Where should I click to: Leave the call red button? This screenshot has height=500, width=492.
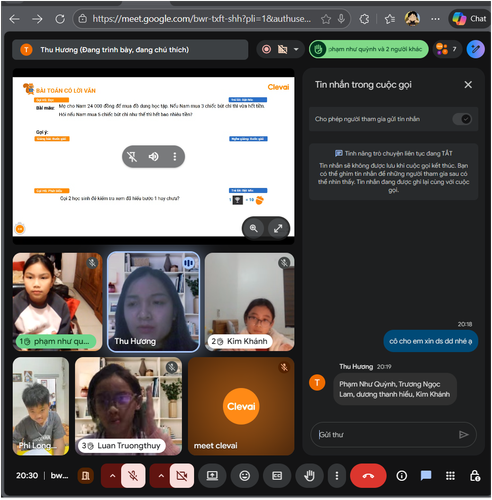click(368, 476)
